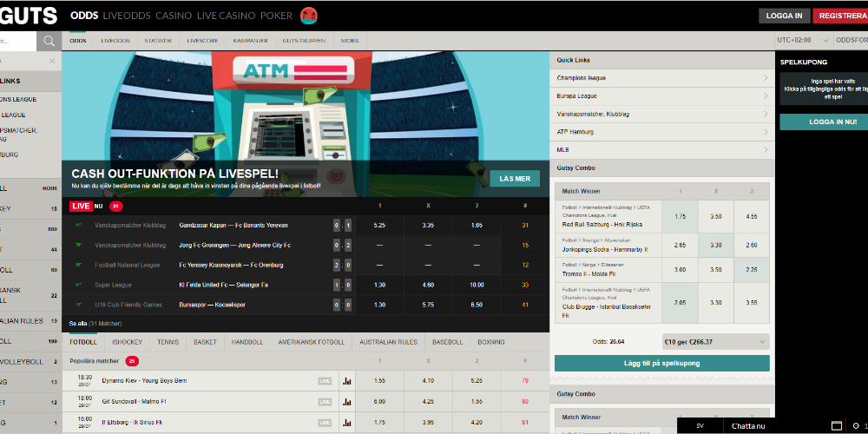868x434 pixels.
Task: Switch to the GUTS-TRUPPEN sub-tab
Action: click(305, 41)
